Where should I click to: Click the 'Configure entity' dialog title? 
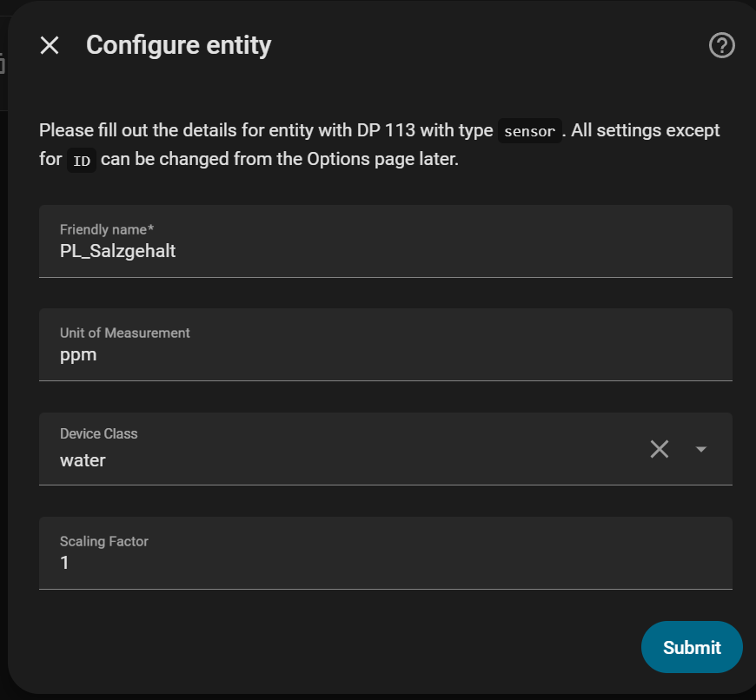178,45
